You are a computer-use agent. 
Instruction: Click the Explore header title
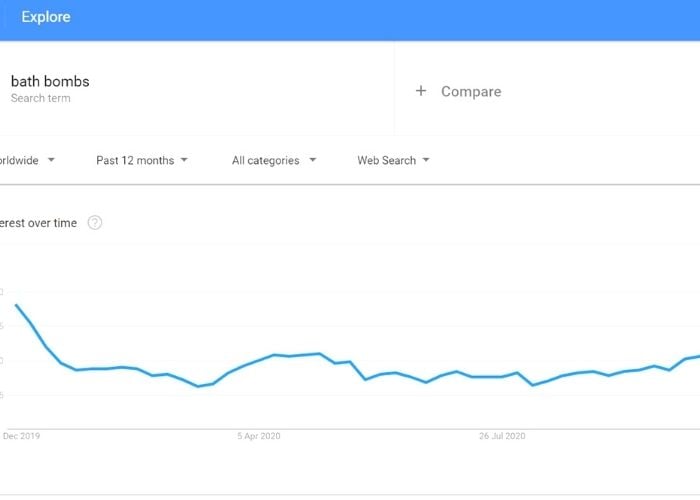(46, 17)
